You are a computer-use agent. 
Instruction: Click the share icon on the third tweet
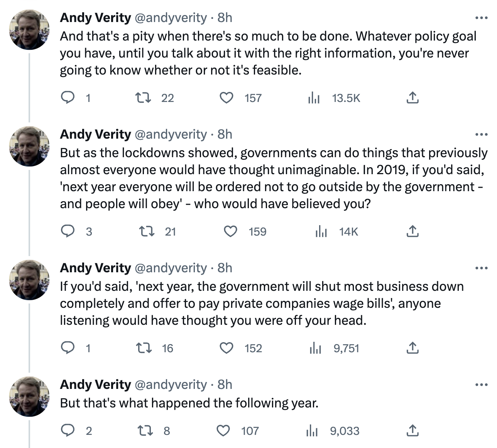(413, 348)
